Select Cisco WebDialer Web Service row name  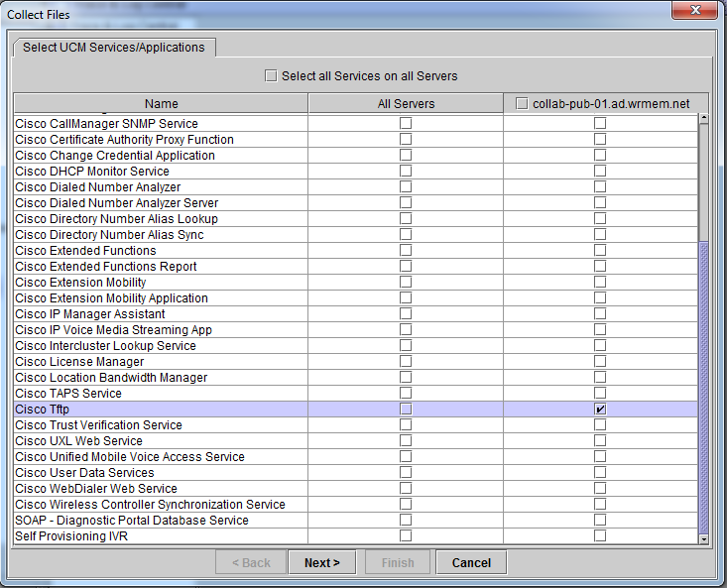point(96,489)
